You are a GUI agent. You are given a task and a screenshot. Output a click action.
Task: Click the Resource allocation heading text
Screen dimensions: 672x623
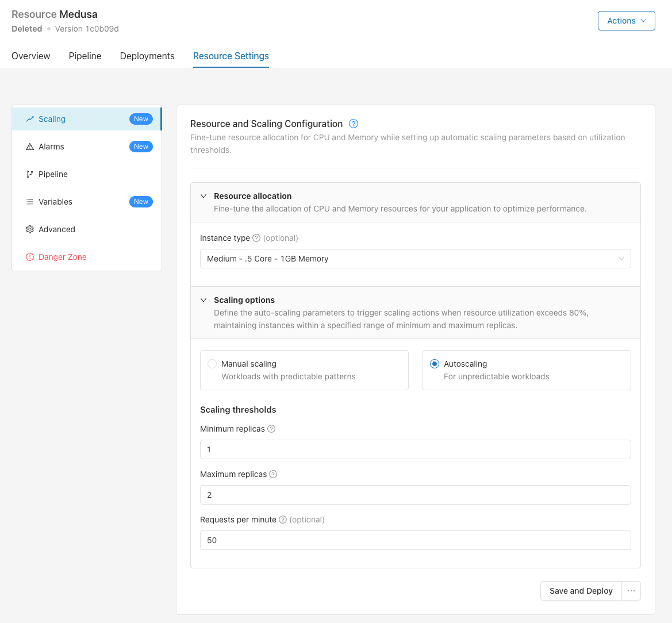(252, 196)
